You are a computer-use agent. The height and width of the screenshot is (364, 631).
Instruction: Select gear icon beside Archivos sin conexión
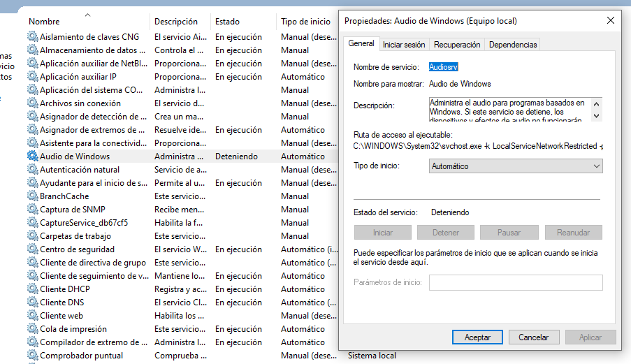coord(33,103)
